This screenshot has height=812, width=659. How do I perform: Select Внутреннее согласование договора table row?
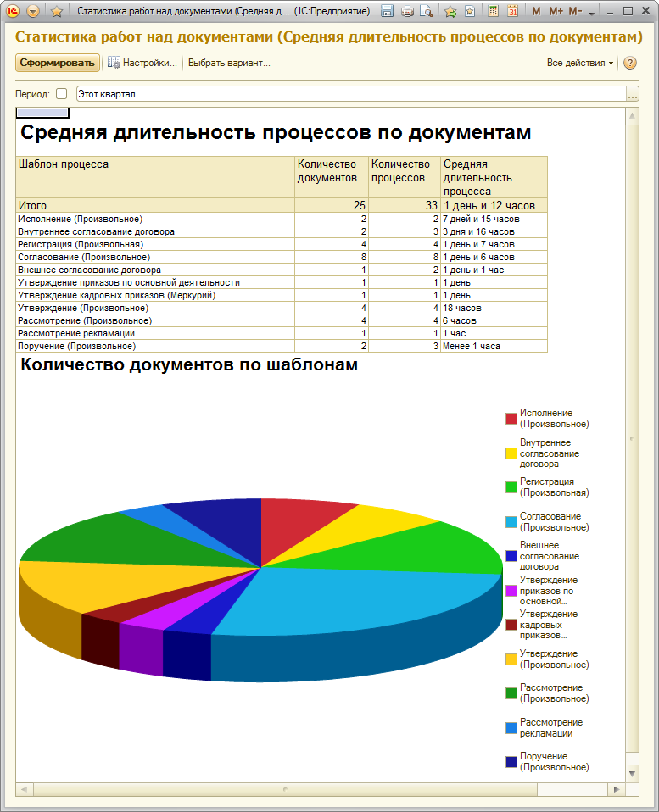pyautogui.click(x=282, y=231)
